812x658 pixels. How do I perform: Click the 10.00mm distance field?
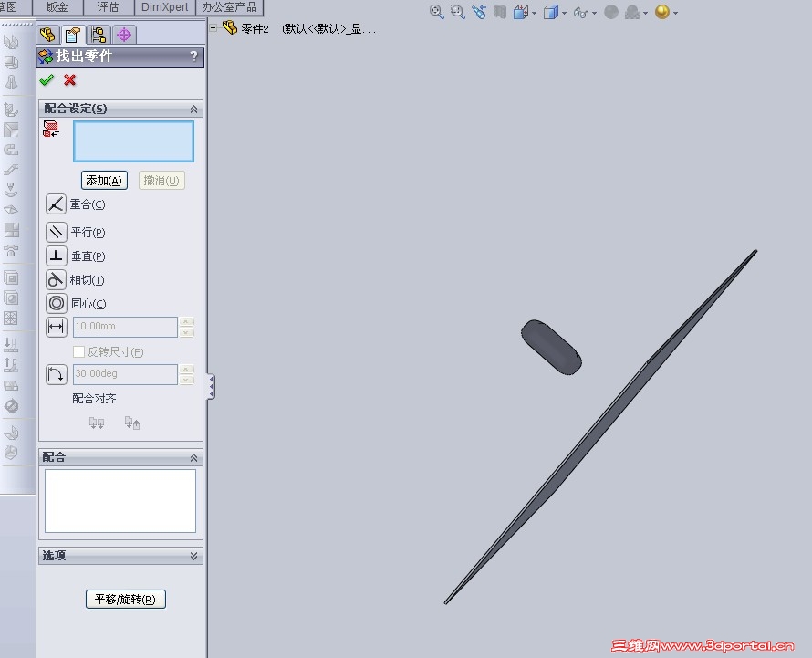tap(125, 327)
